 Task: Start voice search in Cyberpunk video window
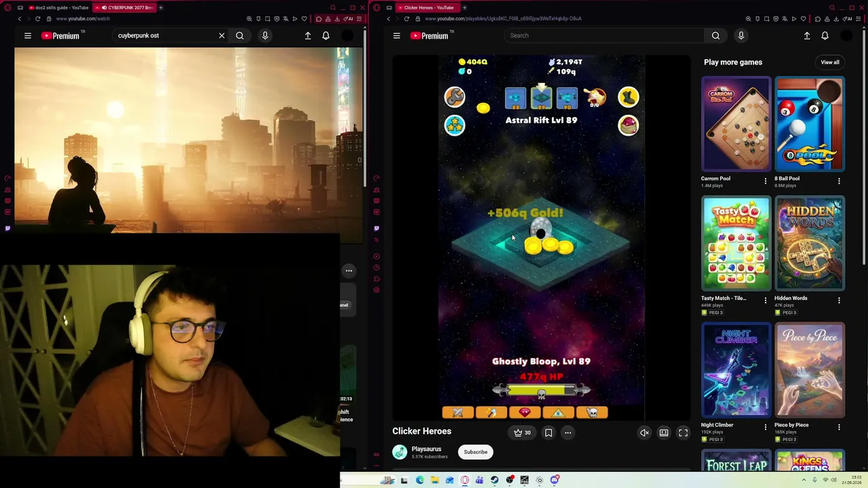265,36
